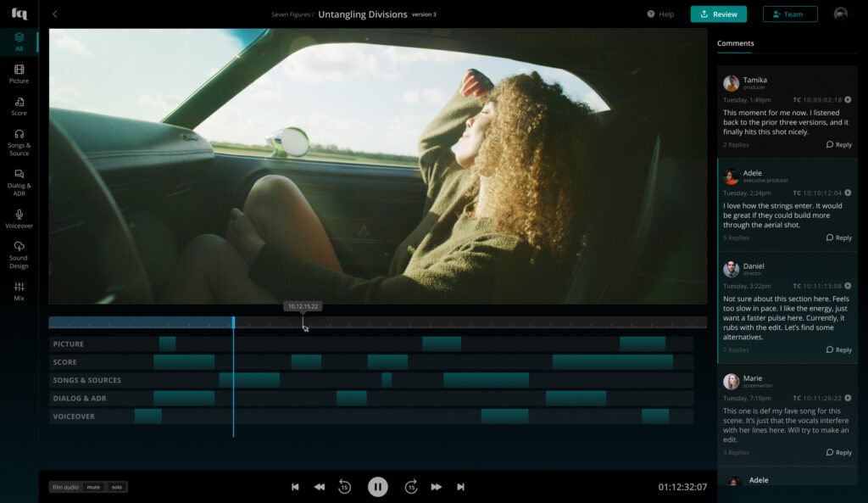Show 7 Replies on Daniel's comment
The width and height of the screenshot is (868, 503).
[x=736, y=350]
